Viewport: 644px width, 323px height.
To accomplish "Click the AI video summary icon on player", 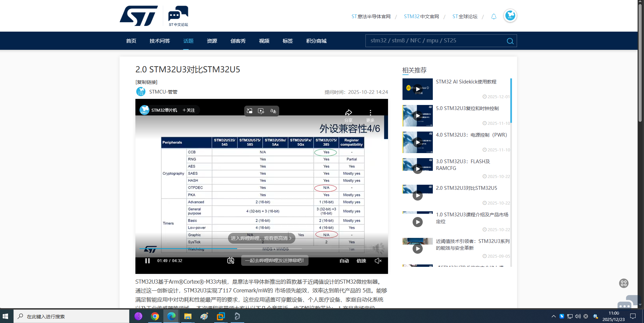I will pos(261,111).
